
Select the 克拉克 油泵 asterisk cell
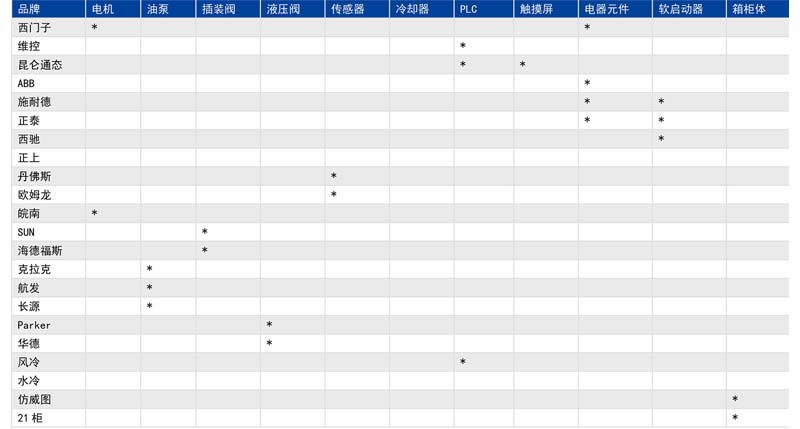tap(150, 269)
